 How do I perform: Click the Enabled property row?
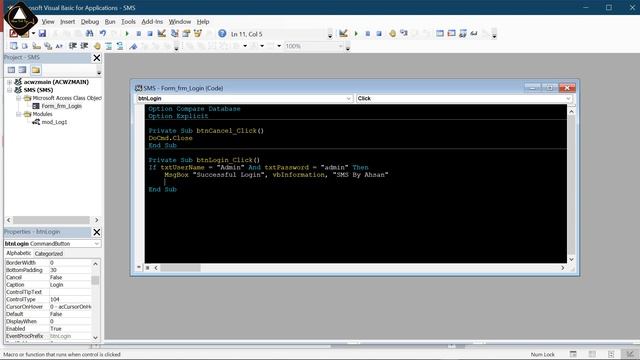pyautogui.click(x=48, y=329)
